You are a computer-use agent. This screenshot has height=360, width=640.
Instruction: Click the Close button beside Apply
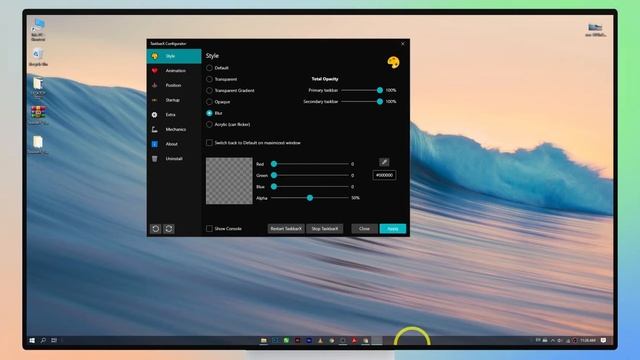pos(364,229)
